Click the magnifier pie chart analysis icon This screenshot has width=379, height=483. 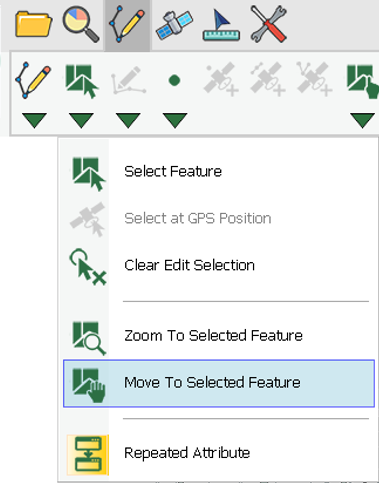[81, 25]
